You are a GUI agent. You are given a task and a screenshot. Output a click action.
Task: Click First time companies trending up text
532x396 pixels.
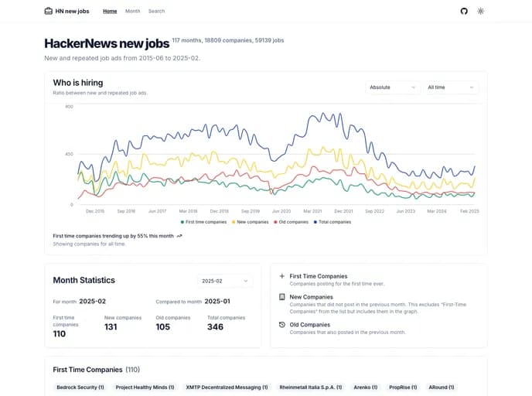[114, 236]
